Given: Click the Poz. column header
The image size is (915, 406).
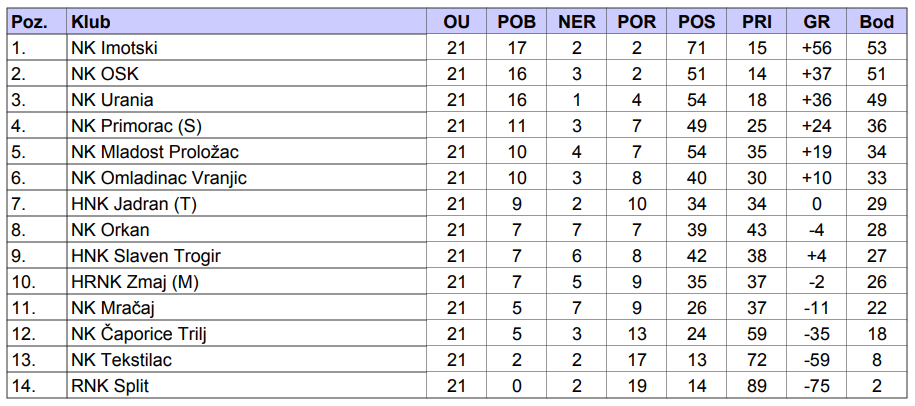Looking at the screenshot, I should [x=30, y=21].
